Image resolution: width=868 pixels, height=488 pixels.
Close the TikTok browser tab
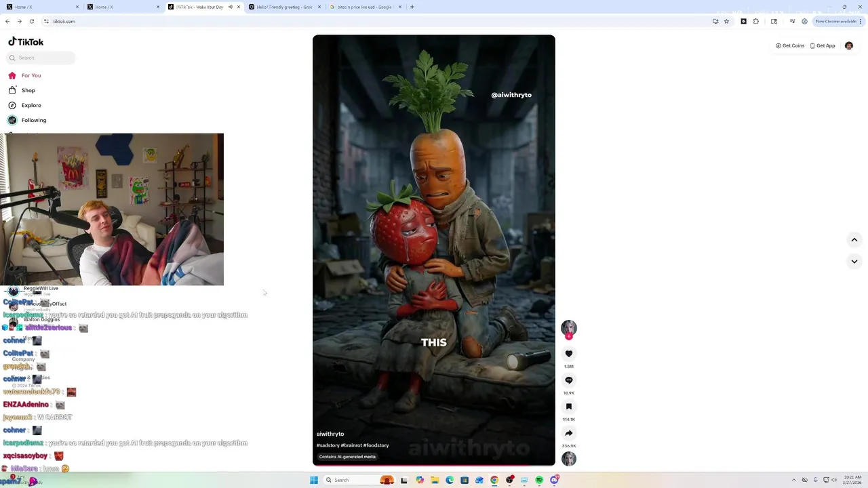[239, 7]
